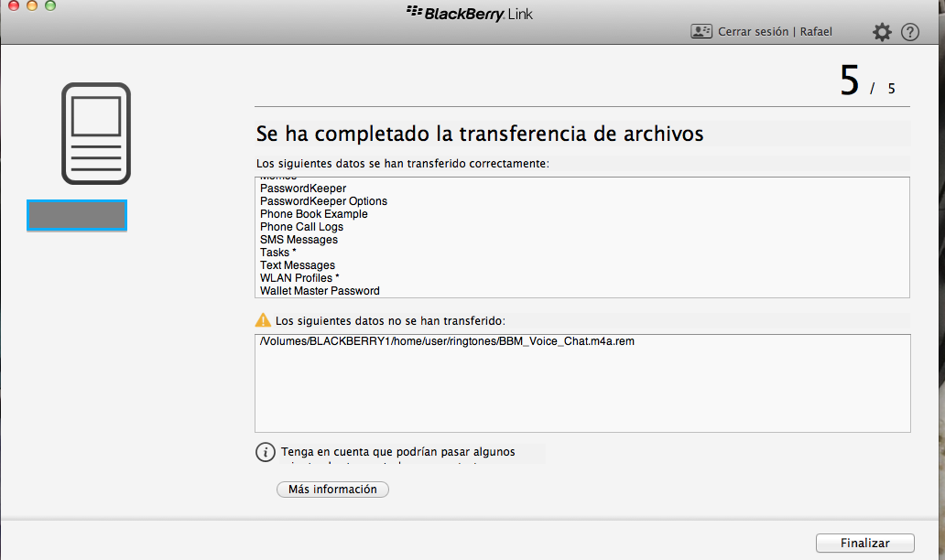Click the yellow warning triangle icon

[263, 320]
